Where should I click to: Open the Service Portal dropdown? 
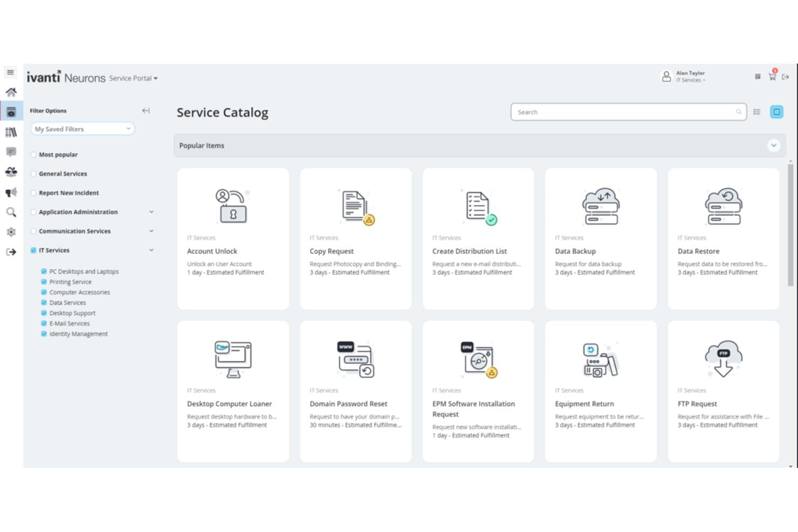click(x=133, y=78)
